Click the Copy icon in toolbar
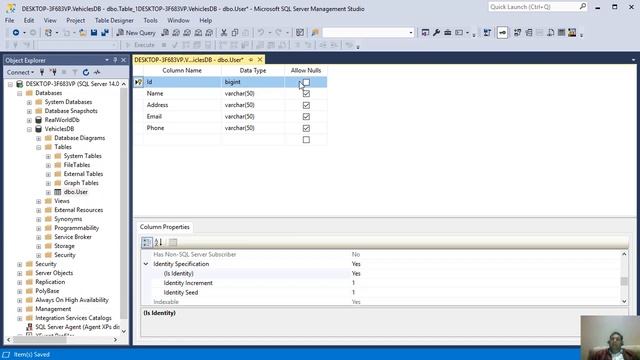 pos(235,33)
